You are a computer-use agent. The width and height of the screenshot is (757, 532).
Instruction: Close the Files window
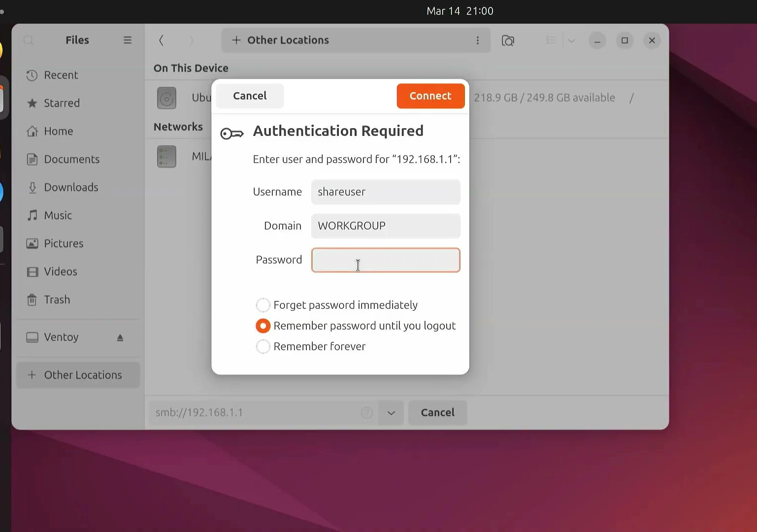pos(652,40)
